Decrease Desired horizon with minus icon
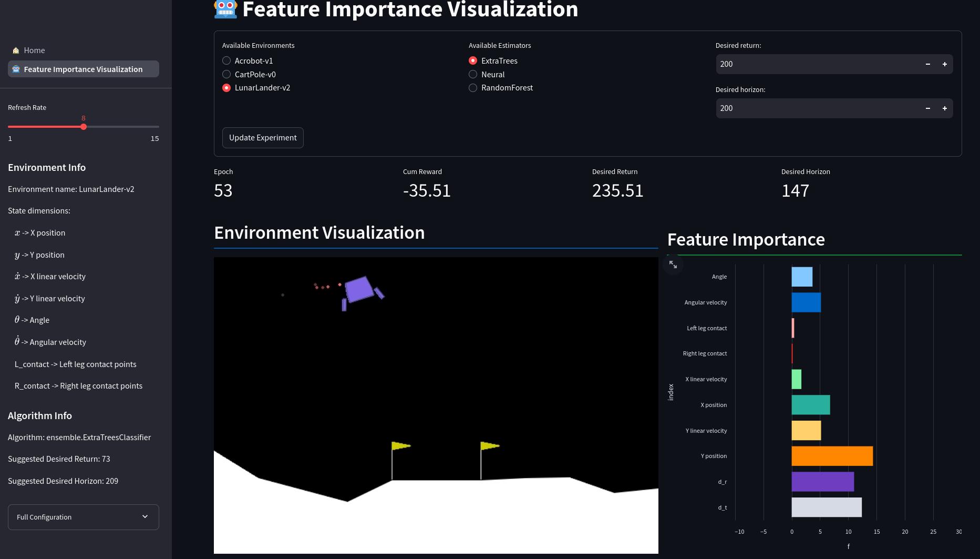This screenshot has width=980, height=559. 927,108
